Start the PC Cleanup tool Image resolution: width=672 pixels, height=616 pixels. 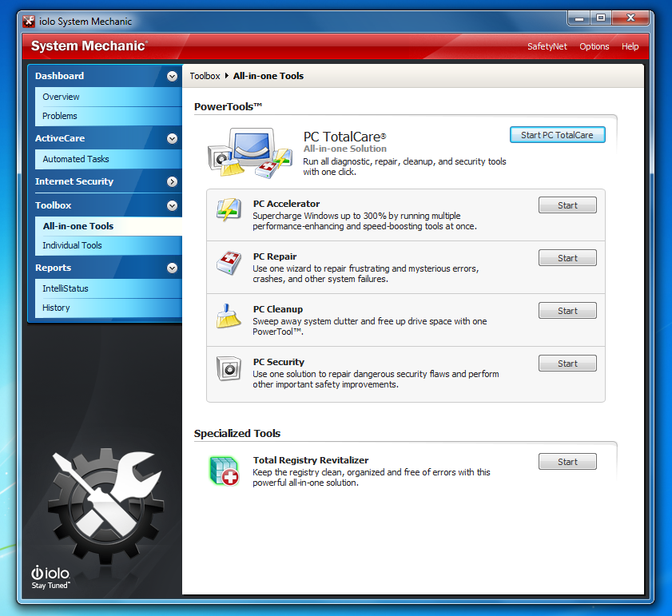click(567, 311)
